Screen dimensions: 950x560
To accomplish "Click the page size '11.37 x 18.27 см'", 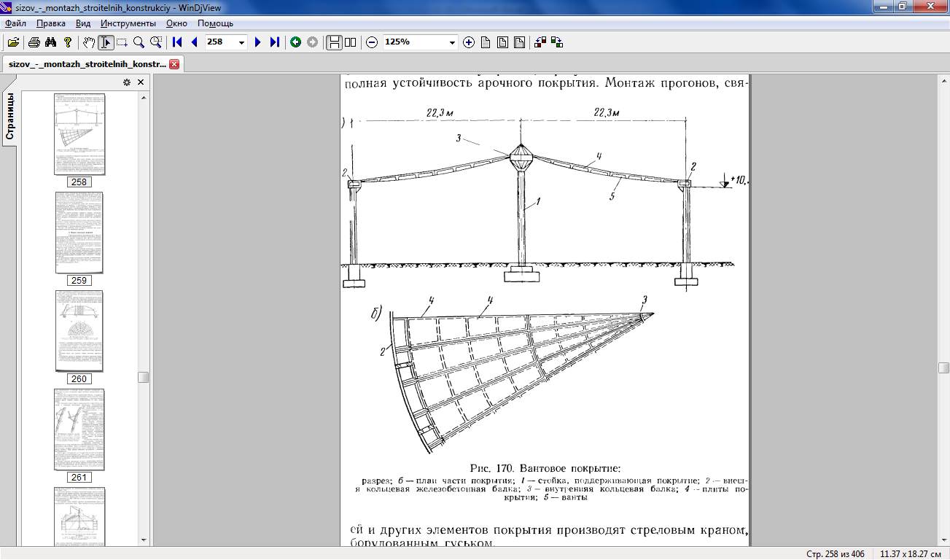I will [909, 554].
